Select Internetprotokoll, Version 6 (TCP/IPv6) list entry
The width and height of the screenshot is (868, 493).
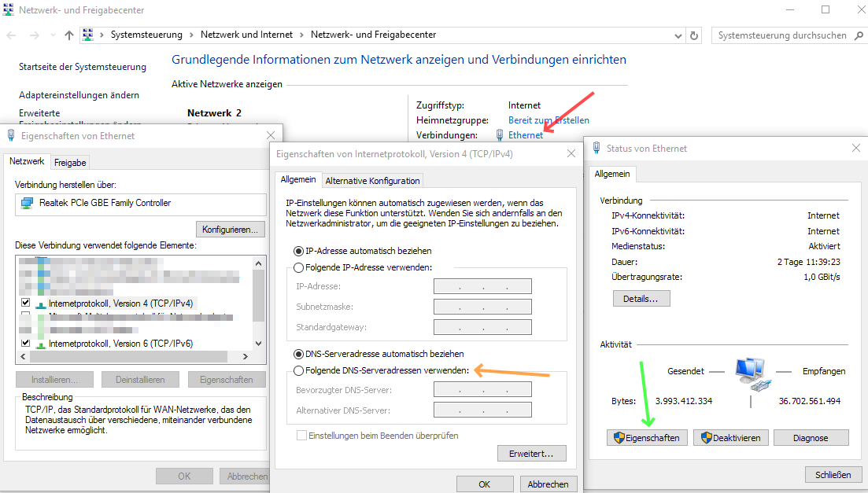(x=120, y=344)
